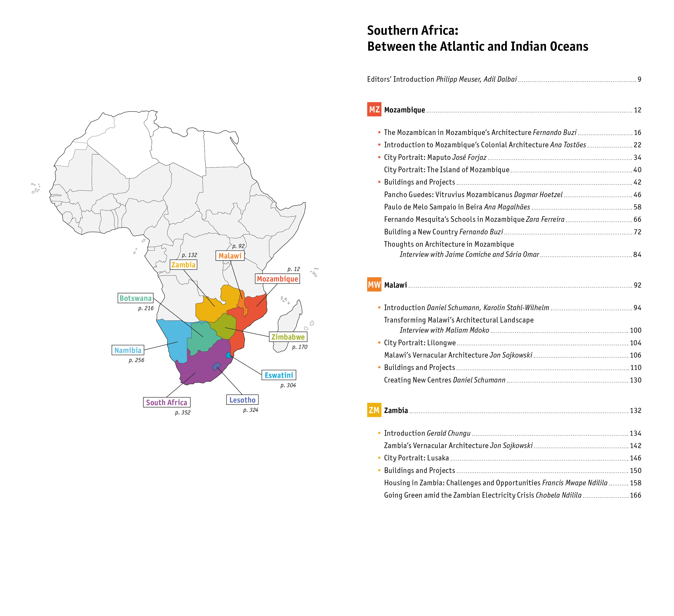
Task: Open the Zimbabwe map label
Action: 288,337
